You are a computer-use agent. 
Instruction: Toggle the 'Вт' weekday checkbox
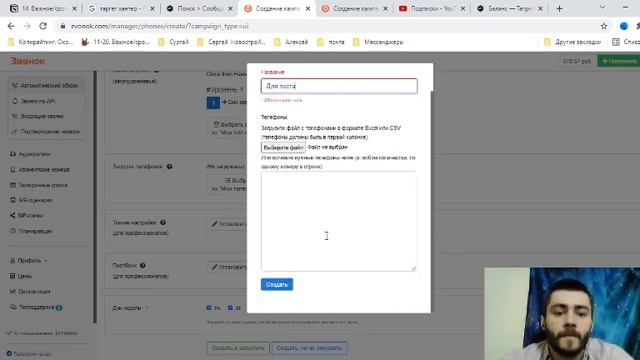[x=230, y=308]
